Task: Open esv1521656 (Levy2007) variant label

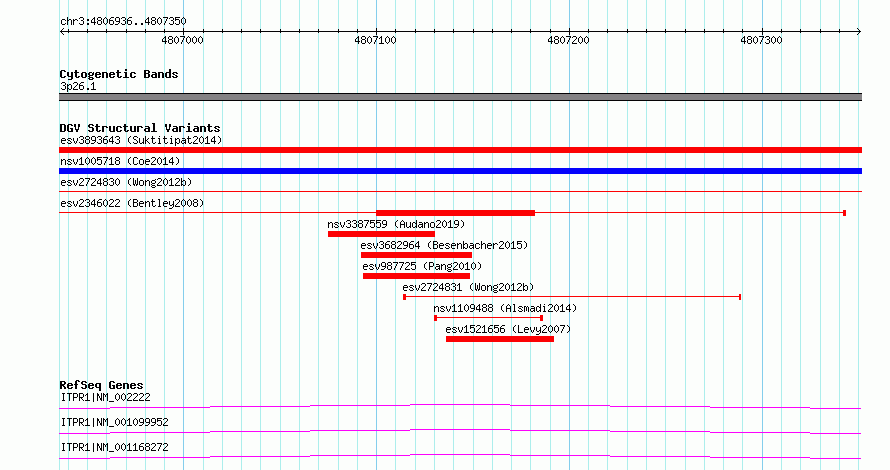Action: click(508, 329)
